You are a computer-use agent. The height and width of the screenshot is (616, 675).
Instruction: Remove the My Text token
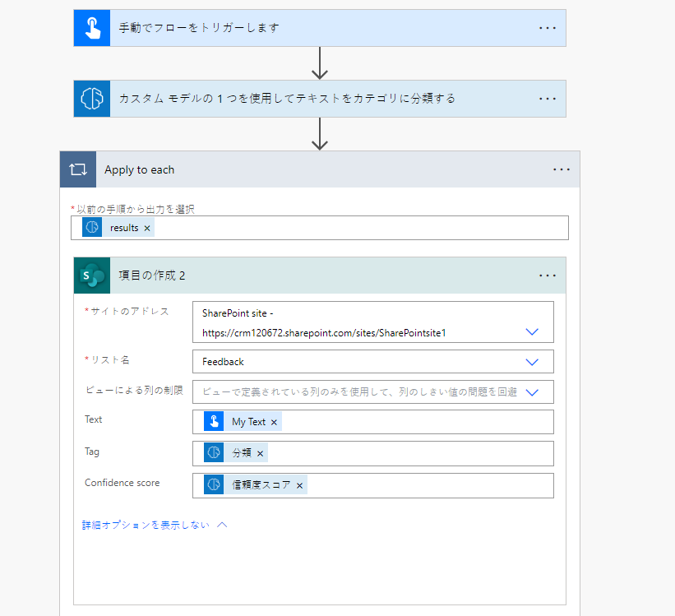[x=275, y=422]
